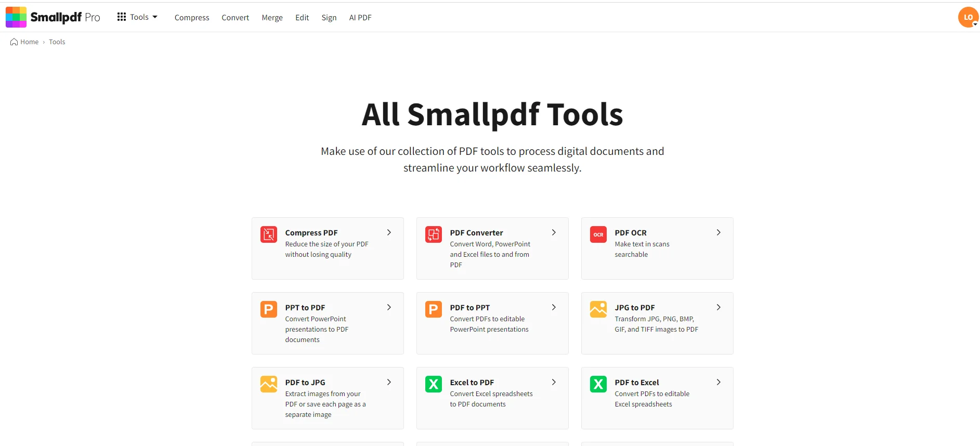The height and width of the screenshot is (446, 980).
Task: Open the Compress PDF tool title
Action: (x=311, y=233)
